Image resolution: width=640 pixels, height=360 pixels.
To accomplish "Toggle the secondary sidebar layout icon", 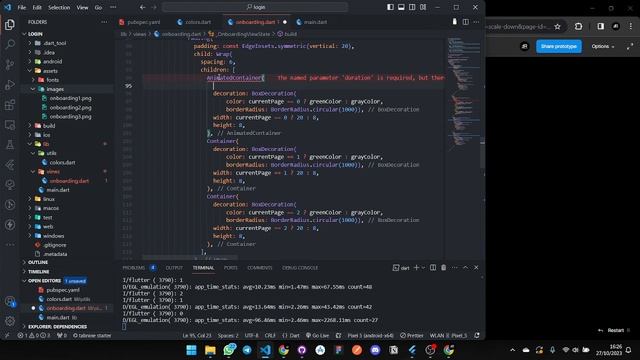I will click(x=412, y=7).
